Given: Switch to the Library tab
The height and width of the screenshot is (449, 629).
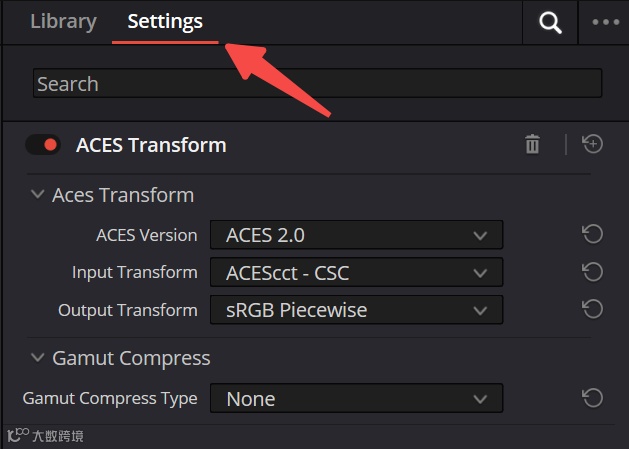Looking at the screenshot, I should (x=63, y=21).
